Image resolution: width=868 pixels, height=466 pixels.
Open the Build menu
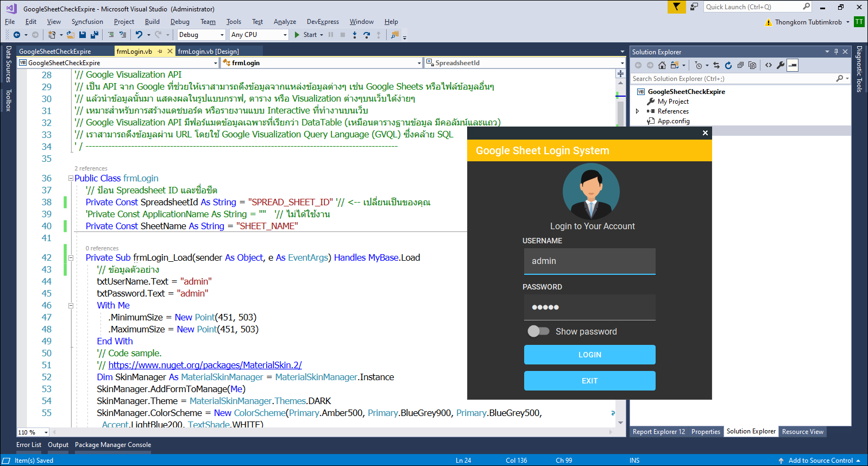[152, 22]
